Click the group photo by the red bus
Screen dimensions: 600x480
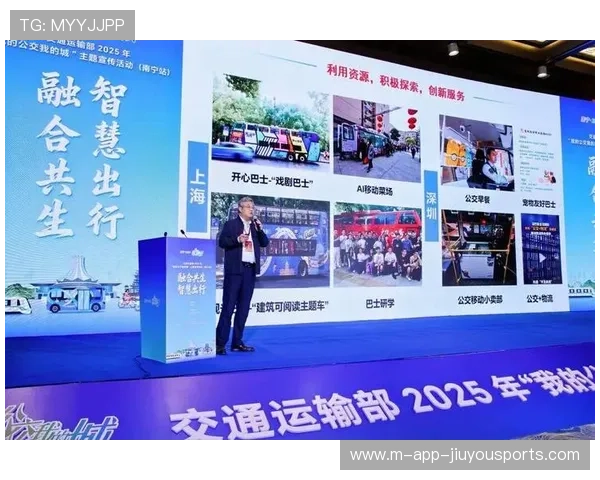pos(378,245)
